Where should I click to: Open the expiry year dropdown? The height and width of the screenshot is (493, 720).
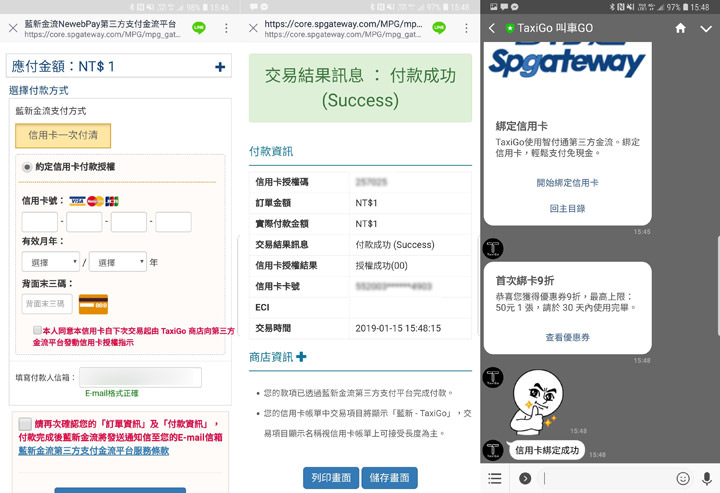coord(118,262)
